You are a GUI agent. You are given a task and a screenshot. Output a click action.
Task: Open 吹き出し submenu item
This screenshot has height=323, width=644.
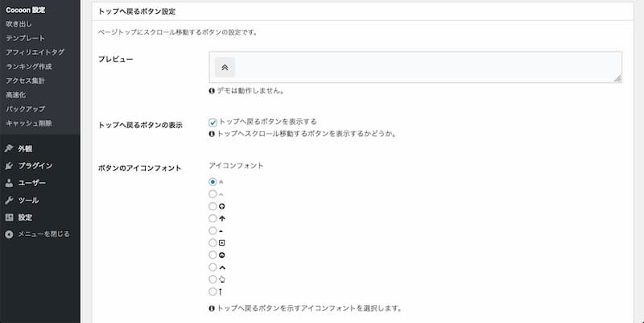click(x=19, y=24)
